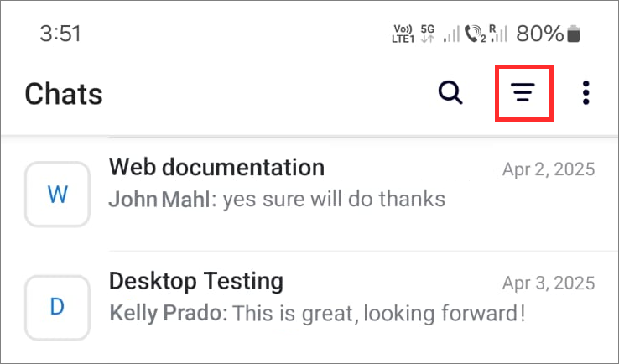Image resolution: width=619 pixels, height=364 pixels.
Task: Tap the D avatar for Desktop Testing
Action: tap(58, 308)
